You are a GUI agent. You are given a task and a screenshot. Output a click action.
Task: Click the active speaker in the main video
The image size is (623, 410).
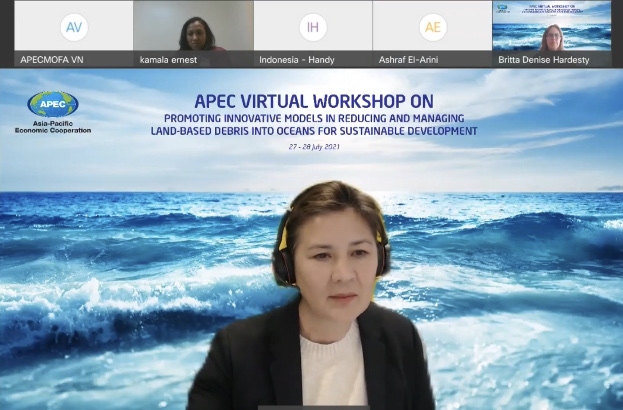pyautogui.click(x=319, y=300)
